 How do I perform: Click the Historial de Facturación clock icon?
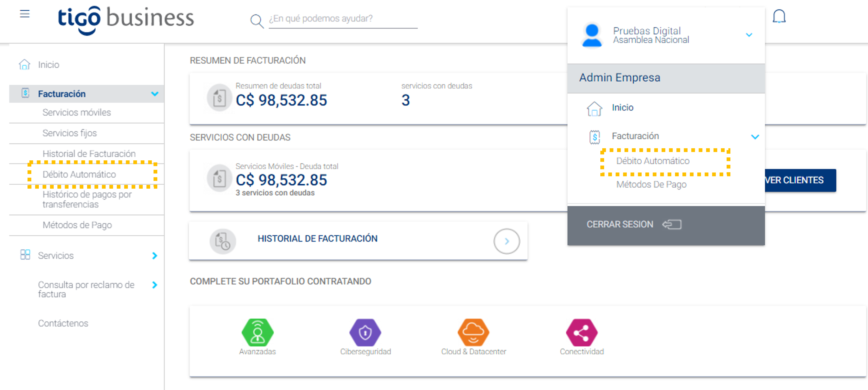click(x=222, y=241)
